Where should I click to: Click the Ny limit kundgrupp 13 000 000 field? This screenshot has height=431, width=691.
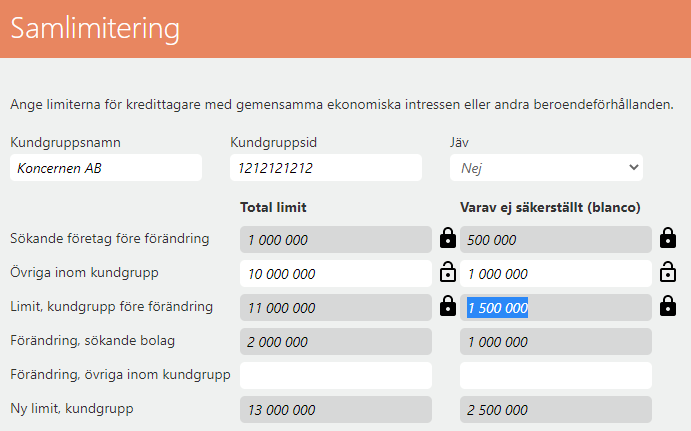coord(336,409)
